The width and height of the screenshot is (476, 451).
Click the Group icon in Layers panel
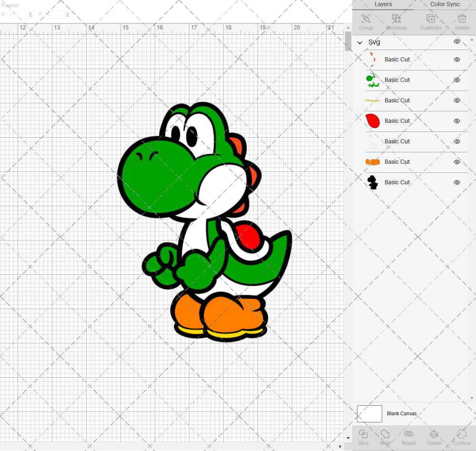point(366,22)
